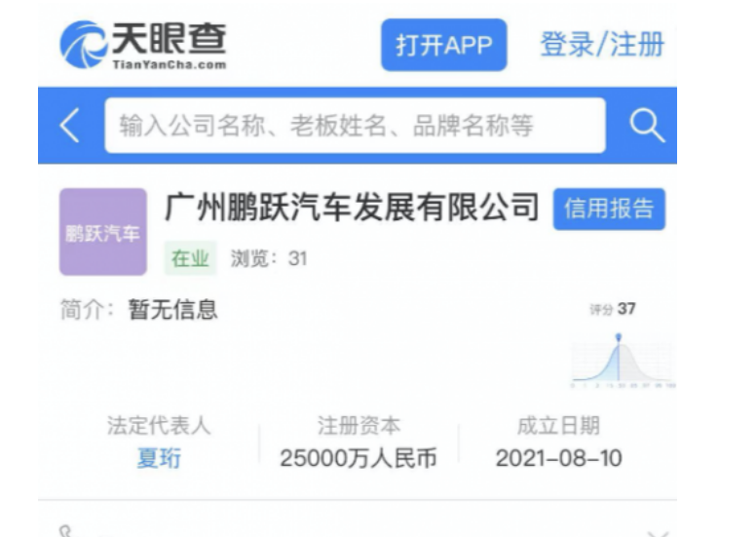Image resolution: width=756 pixels, height=537 pixels.
Task: Expand the chevron at bottom right
Action: click(x=658, y=533)
